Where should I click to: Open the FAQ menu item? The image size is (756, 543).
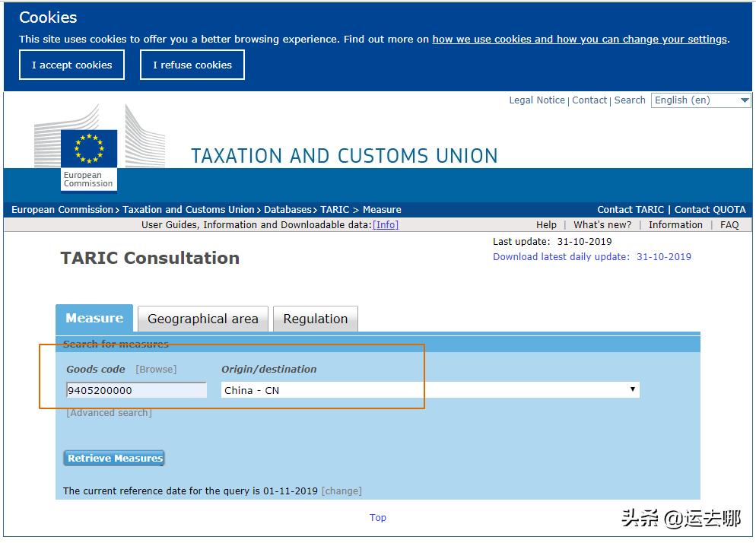point(729,224)
